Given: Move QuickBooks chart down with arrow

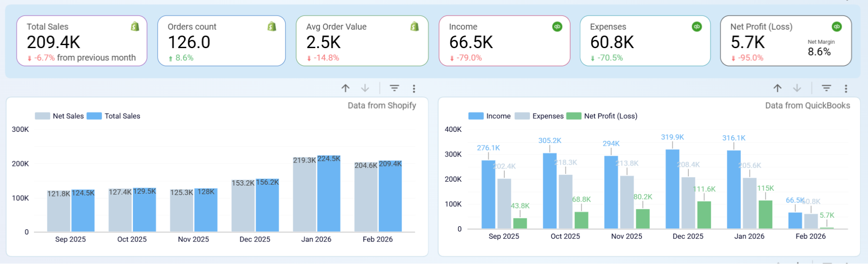Looking at the screenshot, I should 797,88.
